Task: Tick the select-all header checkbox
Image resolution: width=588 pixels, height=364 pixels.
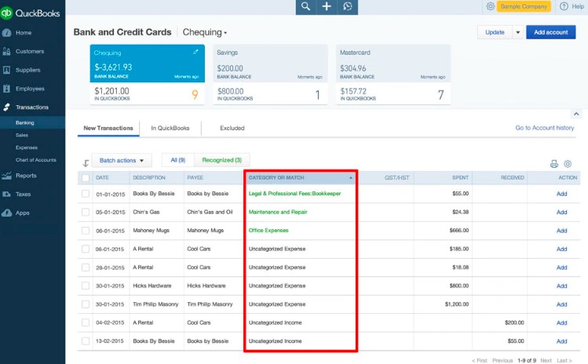Action: click(x=86, y=178)
